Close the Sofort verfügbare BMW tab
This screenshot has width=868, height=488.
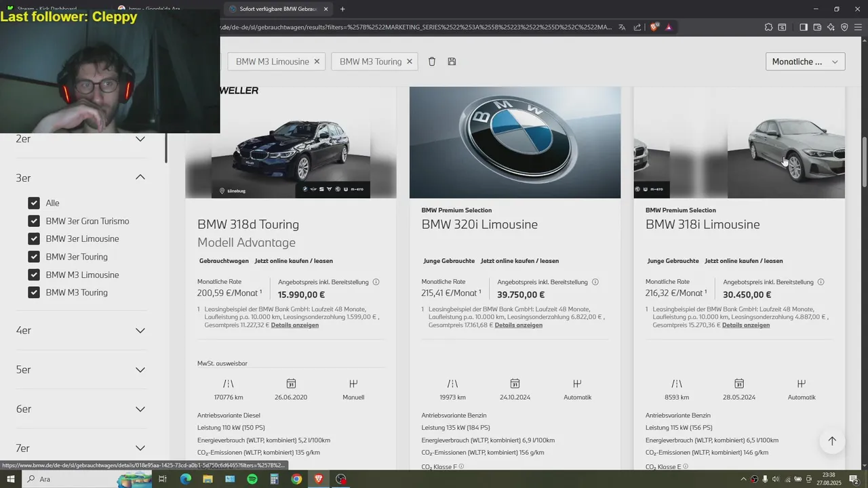[x=325, y=9]
